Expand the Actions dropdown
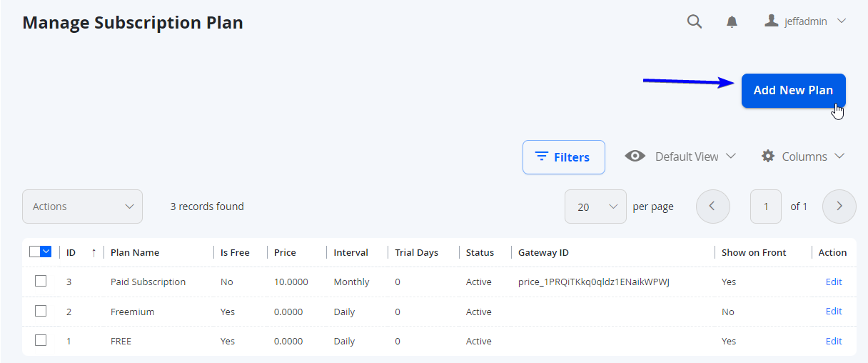 tap(82, 207)
